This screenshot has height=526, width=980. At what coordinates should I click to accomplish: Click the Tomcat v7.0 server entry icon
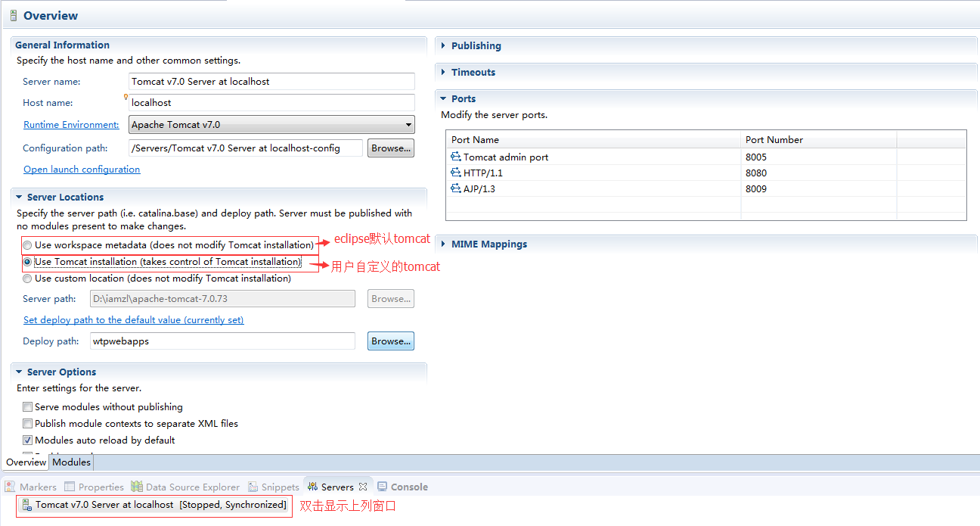click(26, 505)
